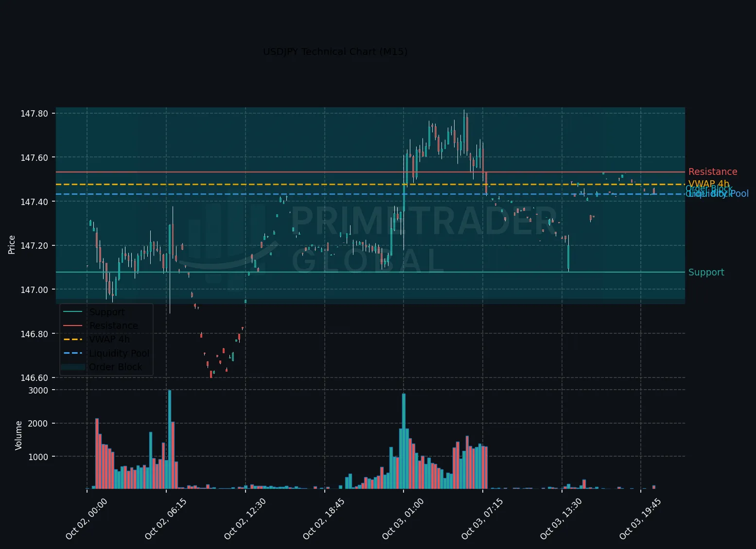Click the rotated Price axis title
The image size is (756, 549).
(x=12, y=244)
